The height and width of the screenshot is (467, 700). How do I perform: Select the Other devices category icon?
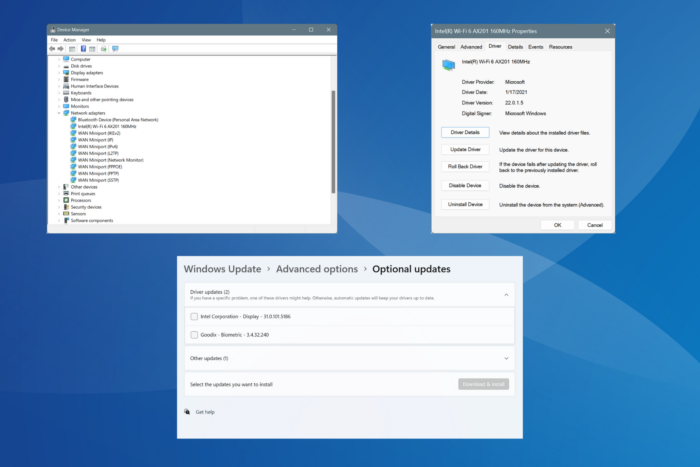(x=66, y=187)
